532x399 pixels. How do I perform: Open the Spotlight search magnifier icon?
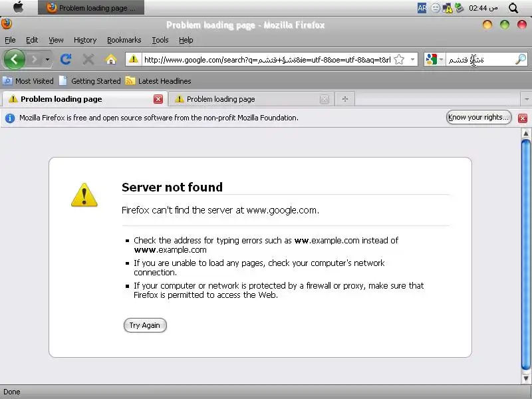click(513, 8)
